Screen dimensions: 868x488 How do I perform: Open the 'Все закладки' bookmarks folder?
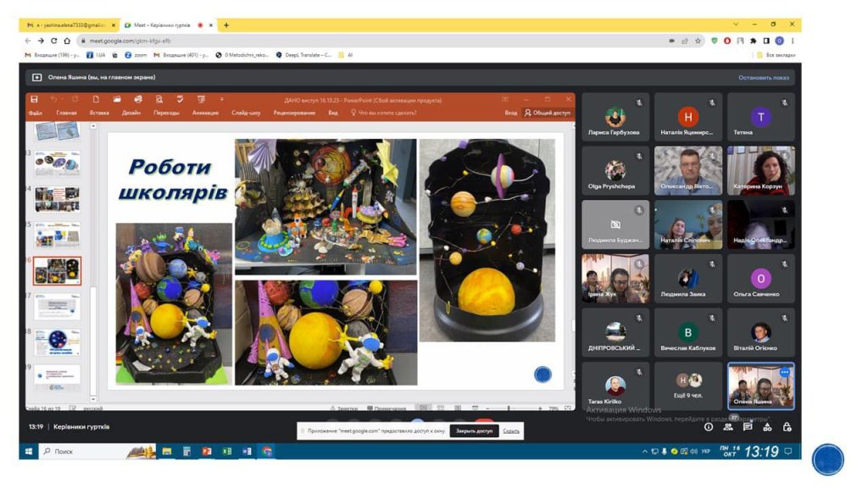pyautogui.click(x=776, y=55)
